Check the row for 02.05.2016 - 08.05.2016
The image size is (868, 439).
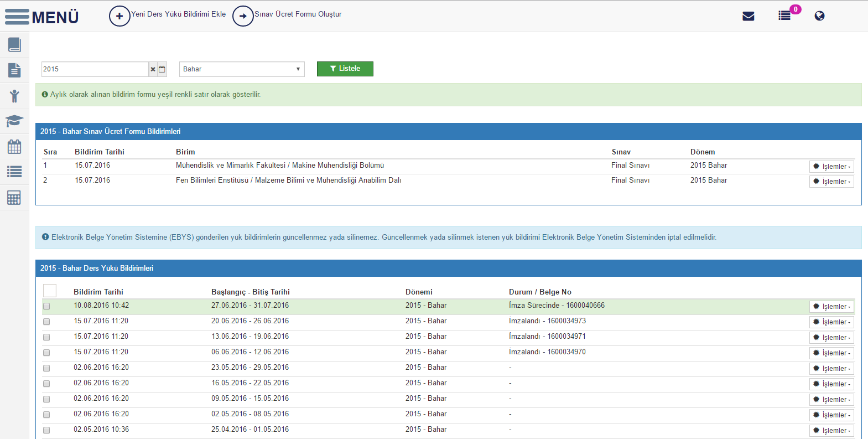point(46,415)
